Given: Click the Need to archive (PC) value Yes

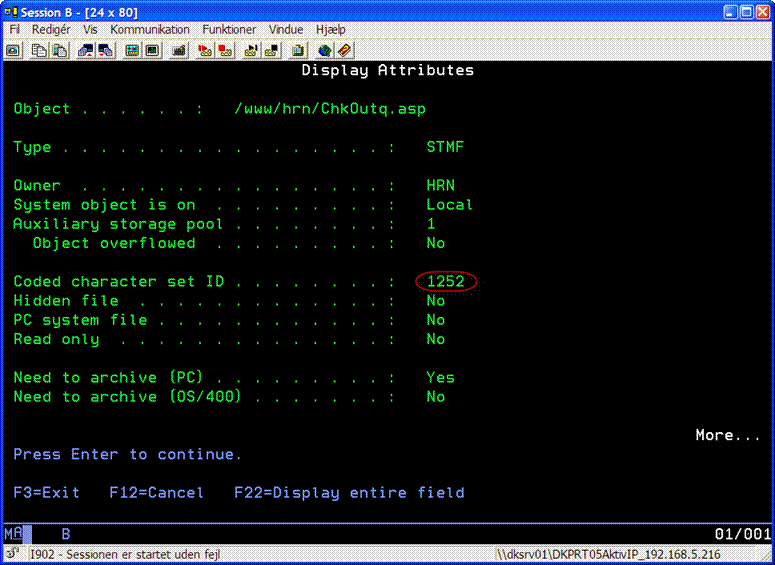Looking at the screenshot, I should [x=440, y=378].
